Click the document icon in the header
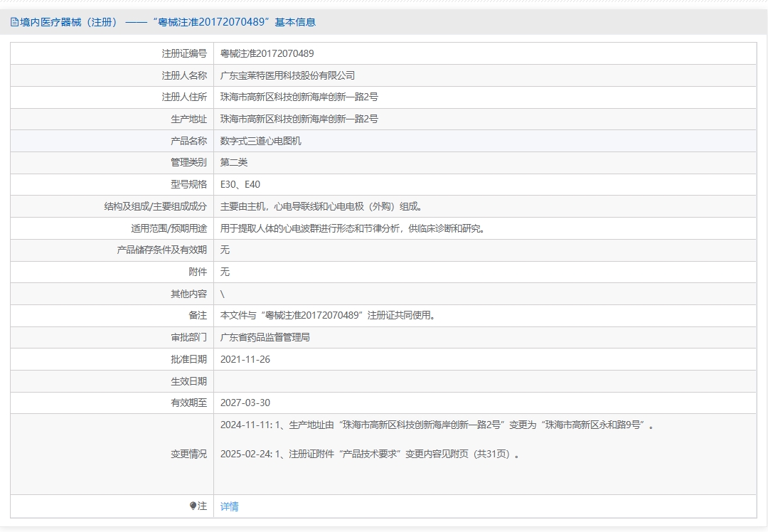Viewport: 768px width, 532px height. (15, 22)
